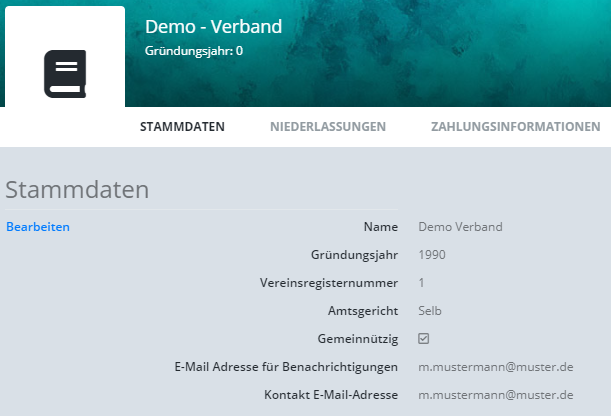Click the Gründungsjahr: 0 header subtitle
Viewport: 611px width, 416px height.
194,51
